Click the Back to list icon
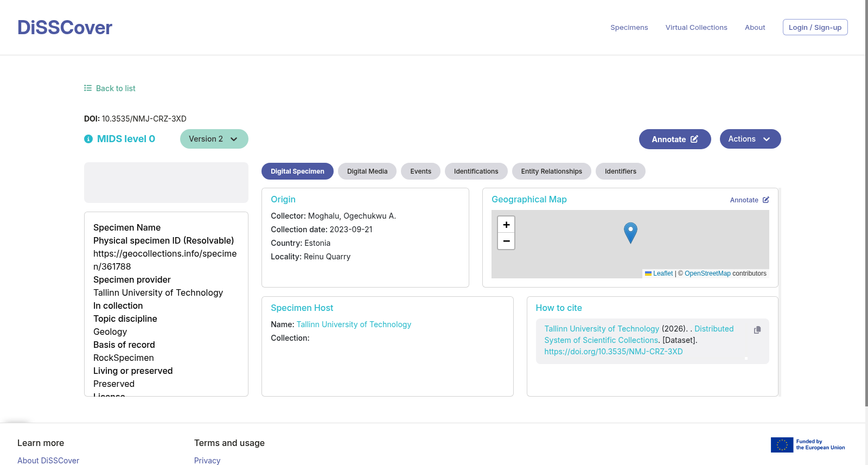 coord(88,88)
